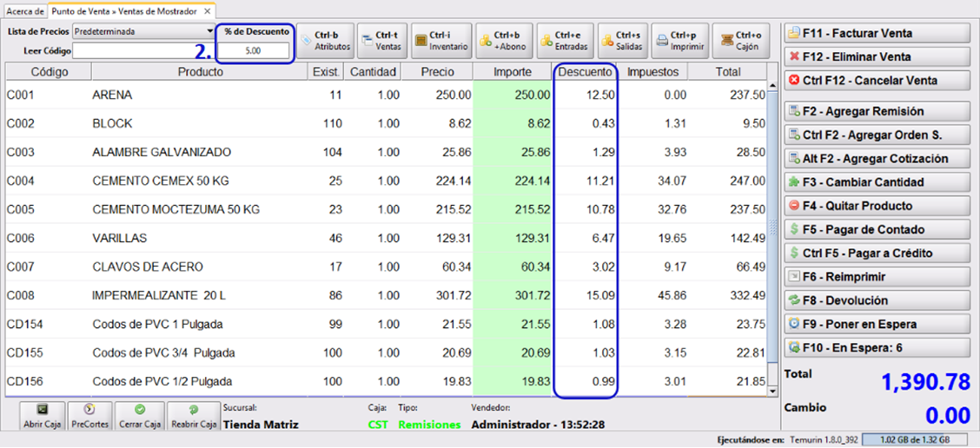The width and height of the screenshot is (980, 448).
Task: Select Codos de PVC 1/2 Pulgada row
Action: tap(387, 381)
